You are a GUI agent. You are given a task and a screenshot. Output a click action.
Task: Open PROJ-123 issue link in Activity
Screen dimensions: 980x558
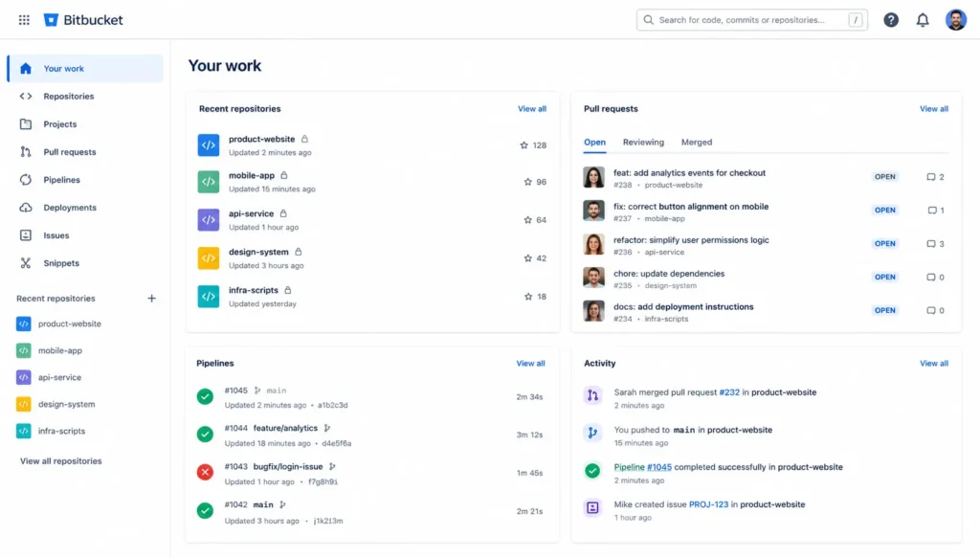pyautogui.click(x=708, y=504)
